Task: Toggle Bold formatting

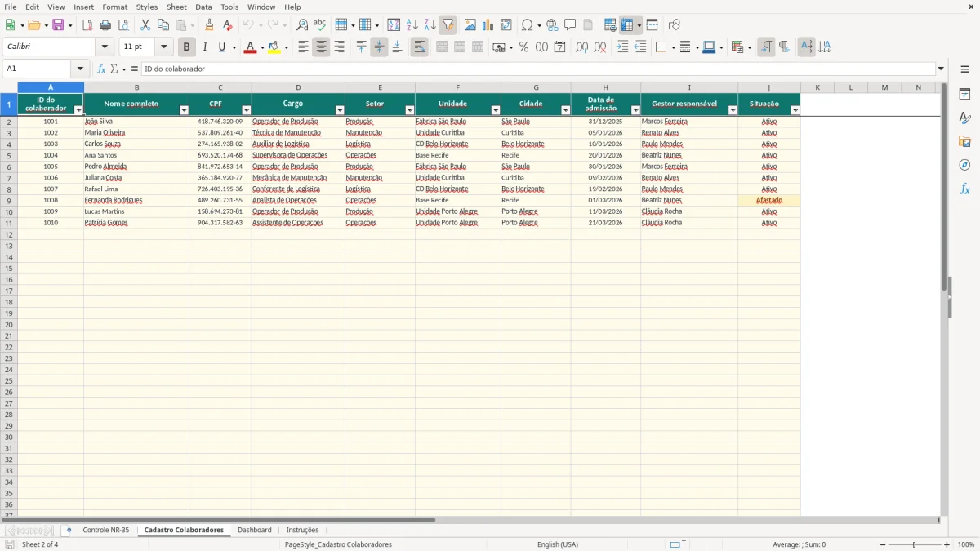Action: pyautogui.click(x=187, y=47)
